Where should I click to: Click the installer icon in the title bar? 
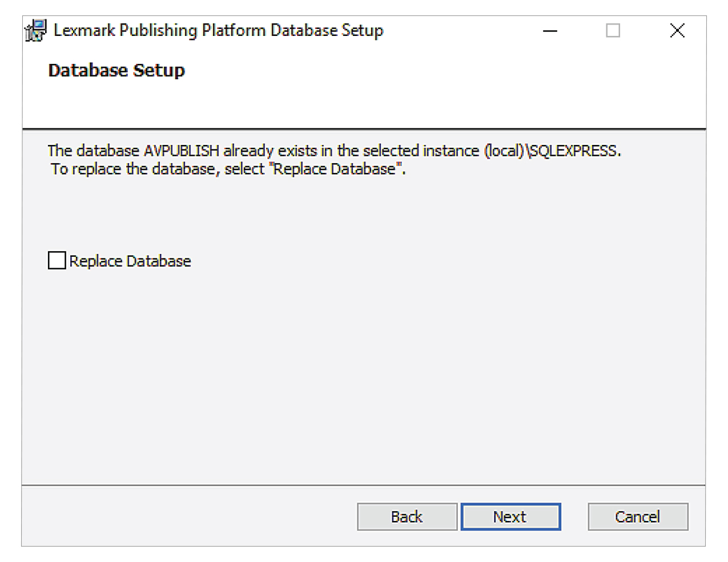(35, 31)
